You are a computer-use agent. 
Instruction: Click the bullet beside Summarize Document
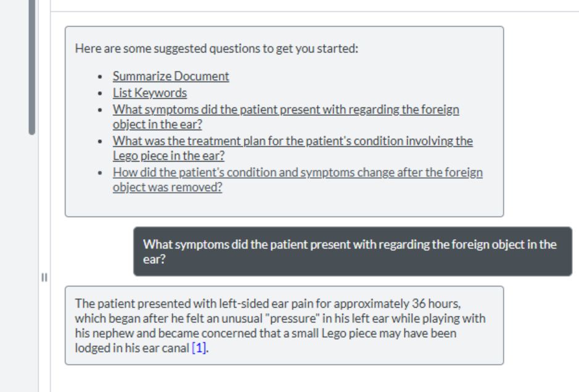coord(100,77)
